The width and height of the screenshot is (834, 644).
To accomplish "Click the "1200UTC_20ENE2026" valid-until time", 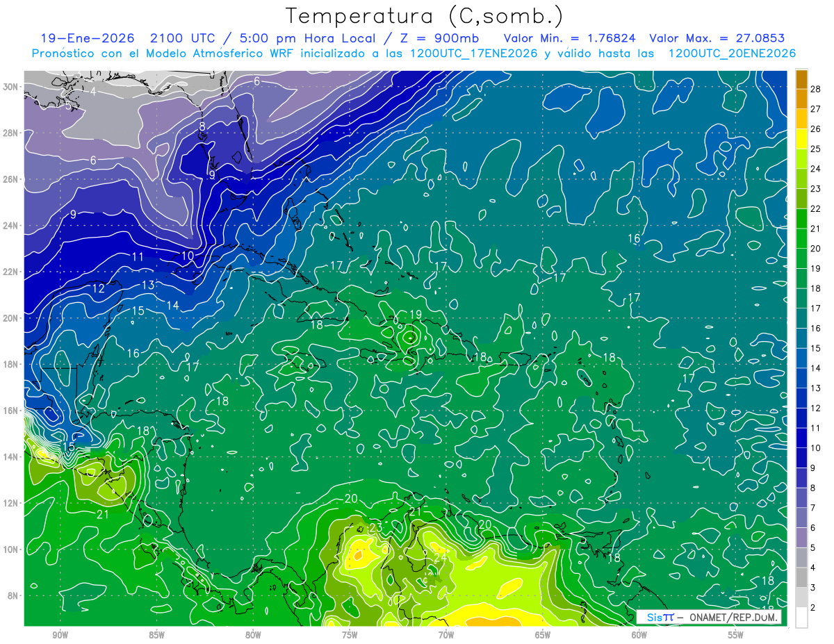I will tap(732, 53).
